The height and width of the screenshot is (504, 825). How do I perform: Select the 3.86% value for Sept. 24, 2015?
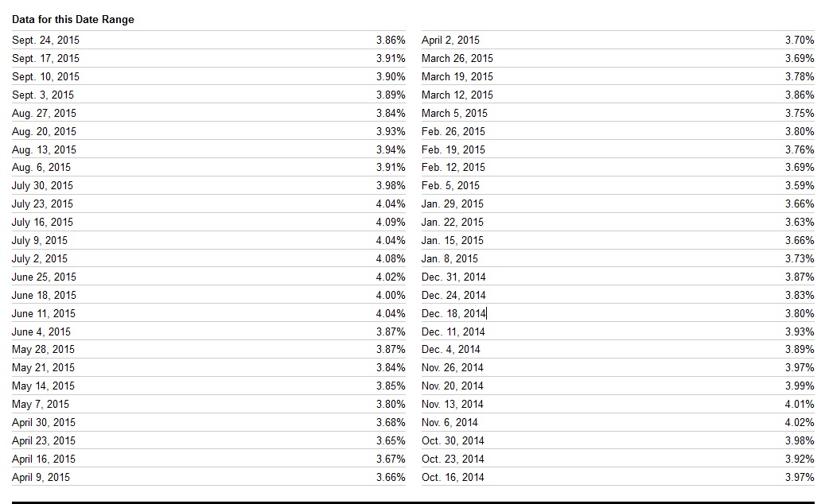click(391, 40)
